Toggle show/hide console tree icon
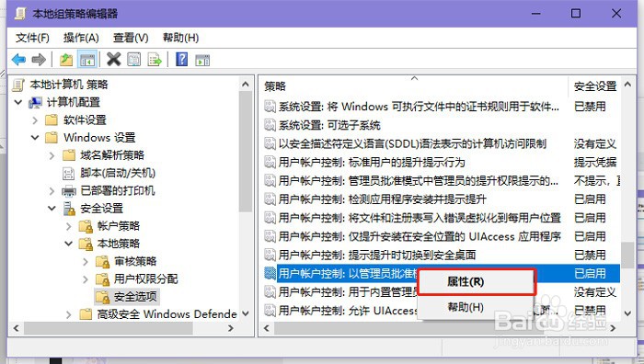This screenshot has height=364, width=644. tap(87, 60)
